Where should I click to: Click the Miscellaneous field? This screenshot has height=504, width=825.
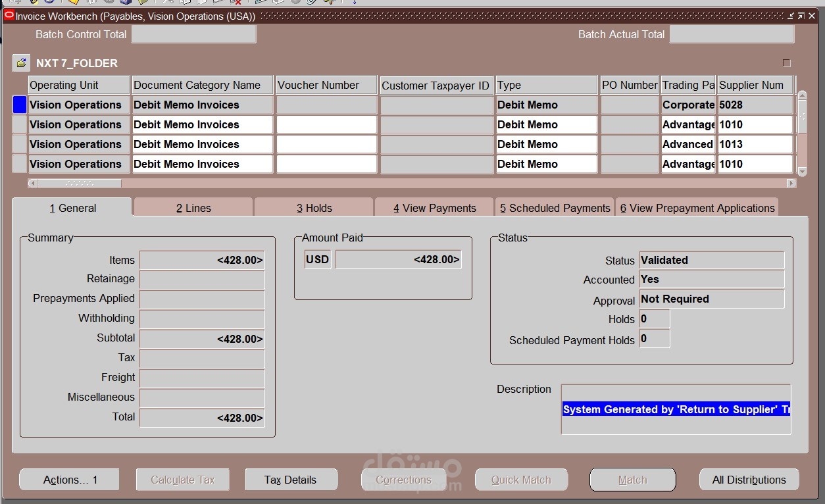pos(202,398)
